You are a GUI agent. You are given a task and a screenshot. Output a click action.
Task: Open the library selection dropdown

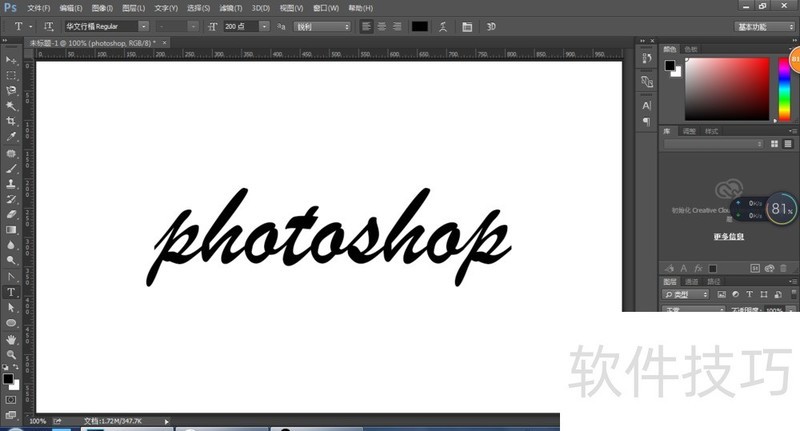point(713,144)
